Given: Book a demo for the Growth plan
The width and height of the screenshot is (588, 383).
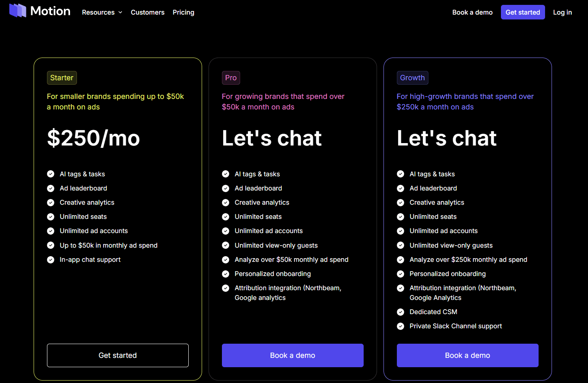Looking at the screenshot, I should pos(467,355).
